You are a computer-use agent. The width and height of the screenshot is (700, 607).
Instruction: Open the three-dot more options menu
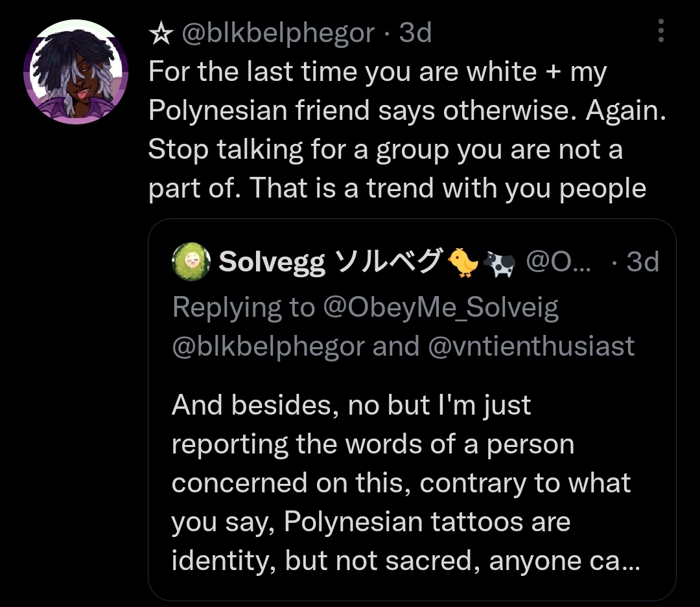tap(660, 30)
